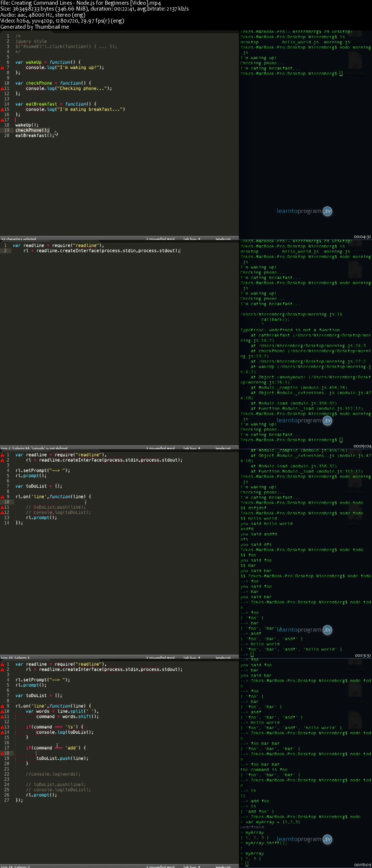Click 'var toDoList = [];' in the 00:13:37 frame

tap(39, 486)
